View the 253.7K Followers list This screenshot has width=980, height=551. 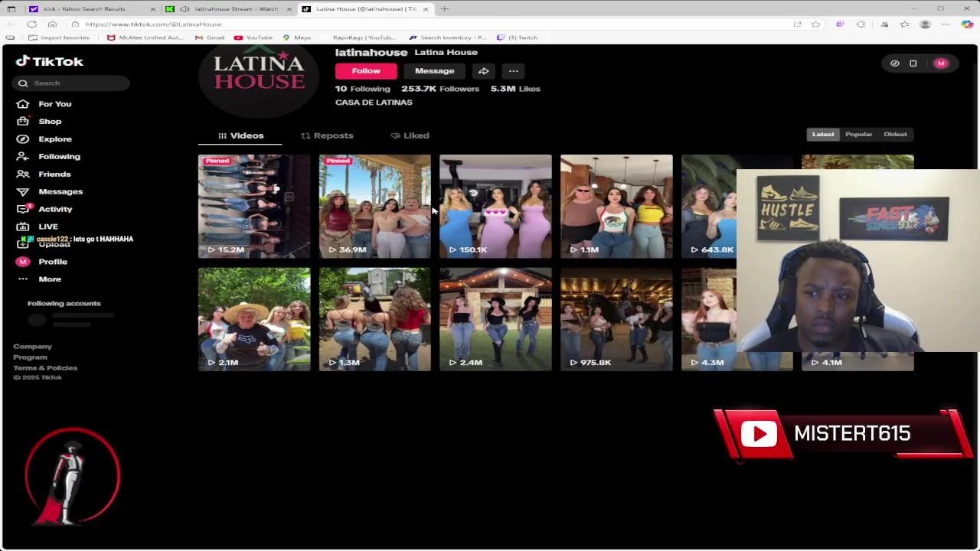(440, 89)
